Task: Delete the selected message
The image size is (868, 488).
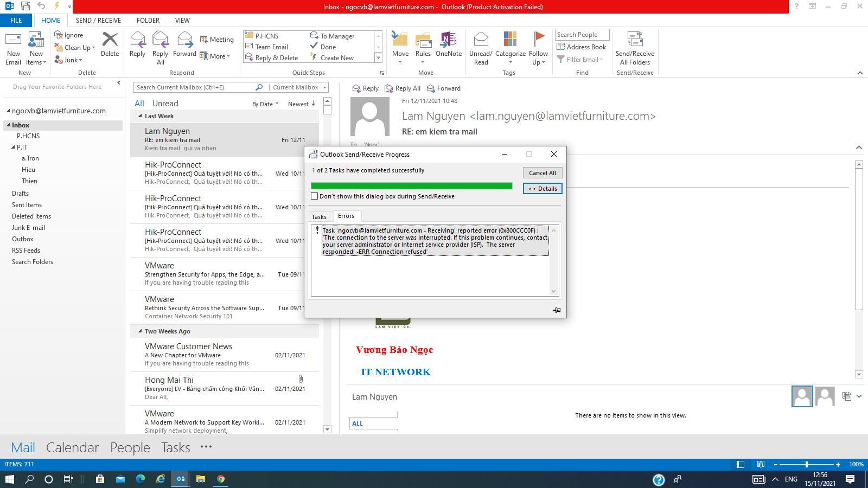Action: (110, 44)
